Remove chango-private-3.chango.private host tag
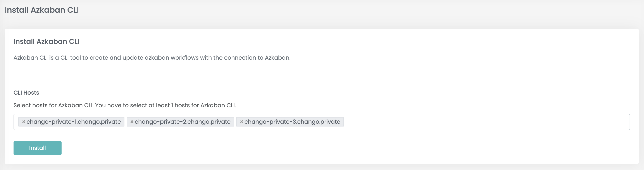This screenshot has width=644, height=170. [x=241, y=122]
